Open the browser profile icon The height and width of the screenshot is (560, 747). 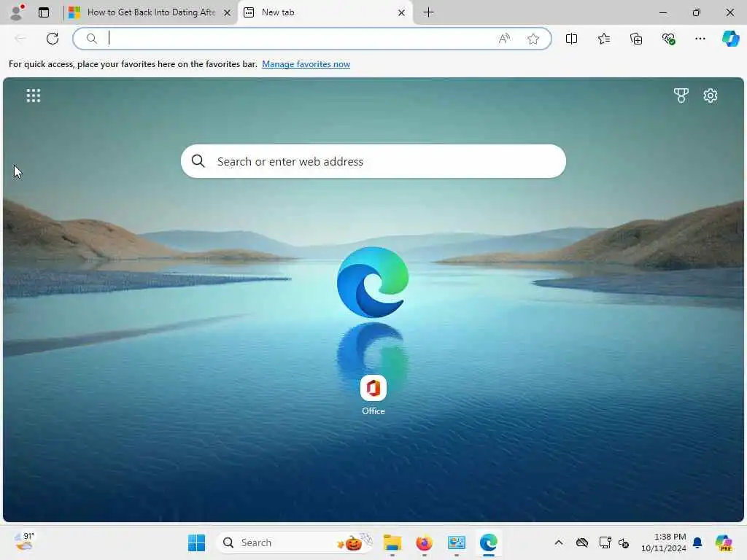pos(17,12)
